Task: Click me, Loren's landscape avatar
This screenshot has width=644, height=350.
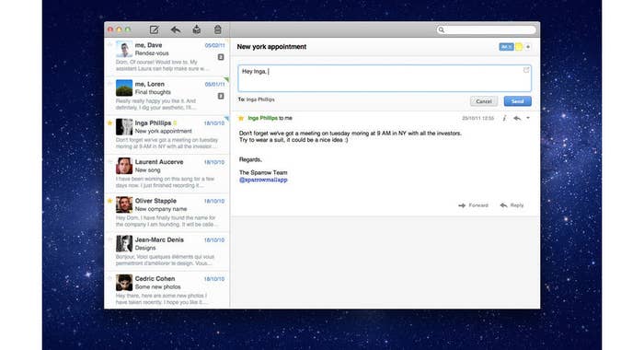Action: tap(124, 88)
